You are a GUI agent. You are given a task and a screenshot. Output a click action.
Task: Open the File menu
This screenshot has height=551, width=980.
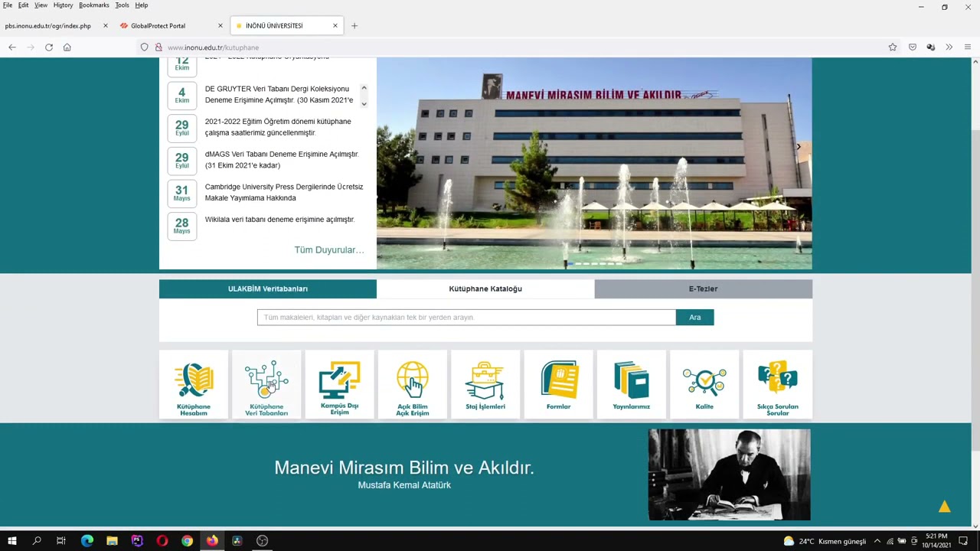pyautogui.click(x=8, y=5)
